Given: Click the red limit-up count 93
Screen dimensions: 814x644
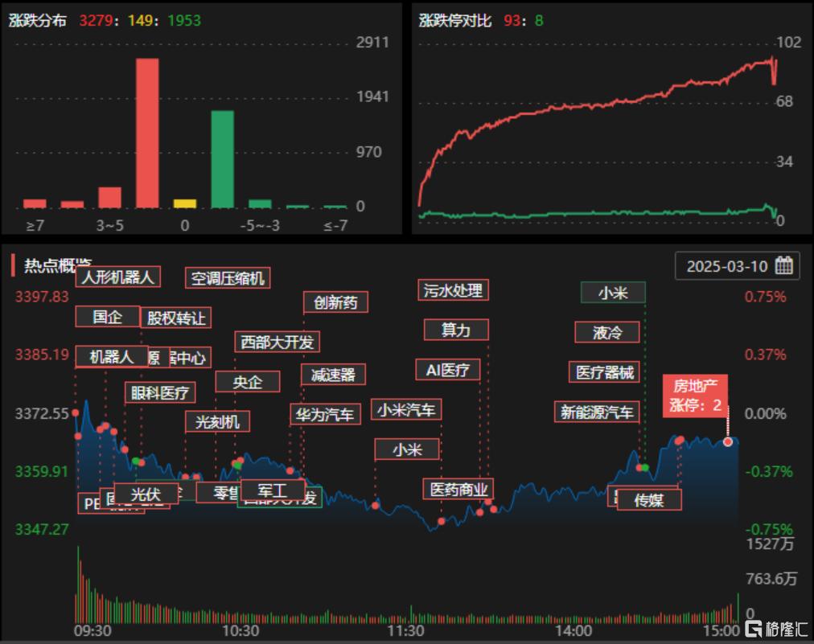Looking at the screenshot, I should click(512, 20).
